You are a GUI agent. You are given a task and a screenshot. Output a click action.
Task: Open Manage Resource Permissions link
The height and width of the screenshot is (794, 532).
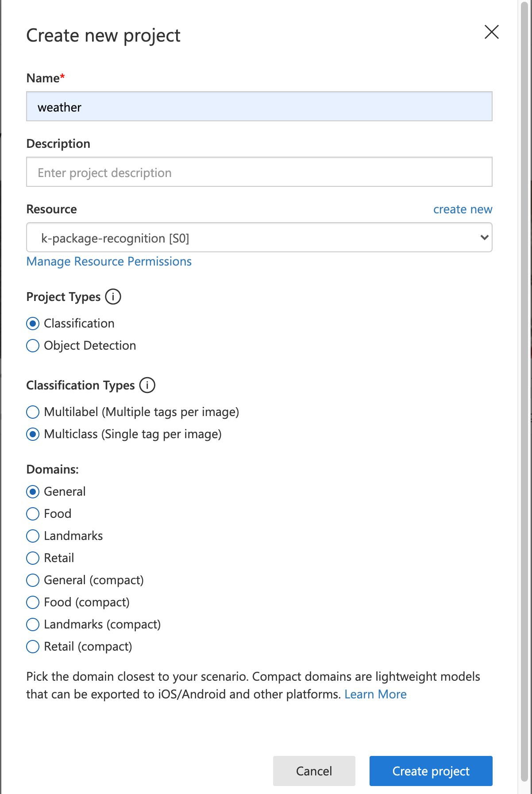(109, 262)
